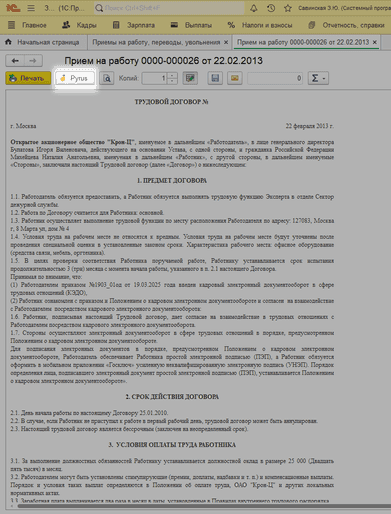
Task: Open the Зарплата menu section
Action: (134, 25)
